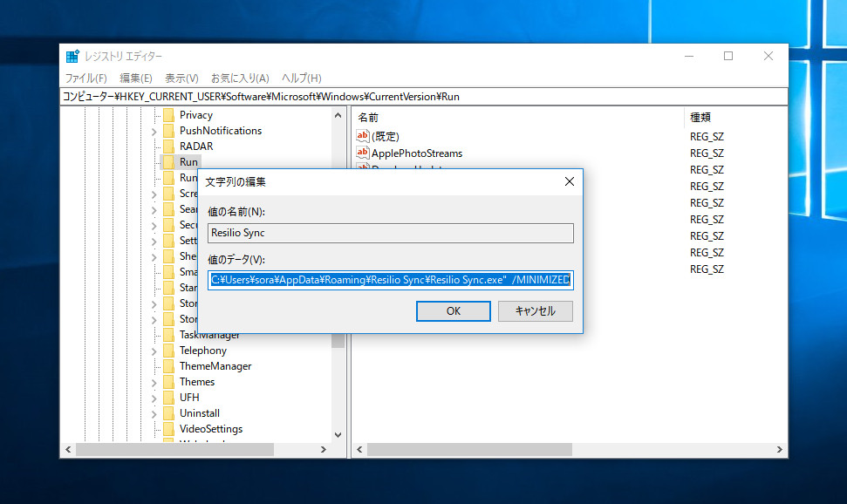Screen dimensions: 847x504
Task: Select the UFH folder icon
Action: point(168,398)
